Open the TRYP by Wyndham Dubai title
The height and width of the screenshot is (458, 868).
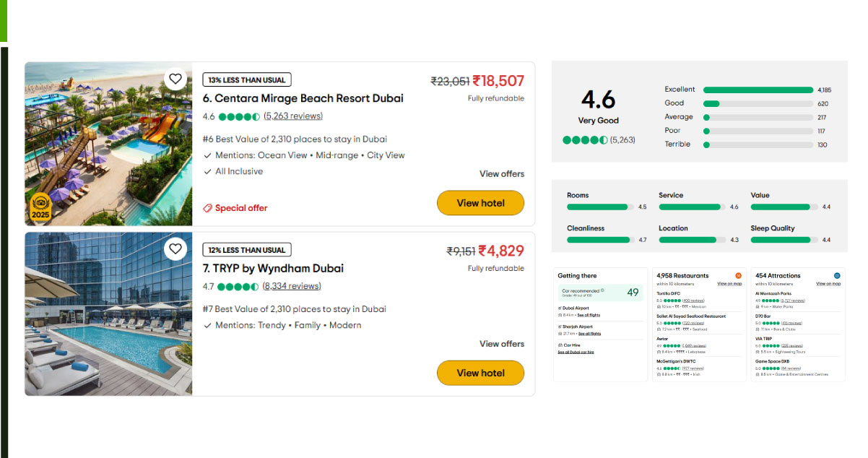273,269
